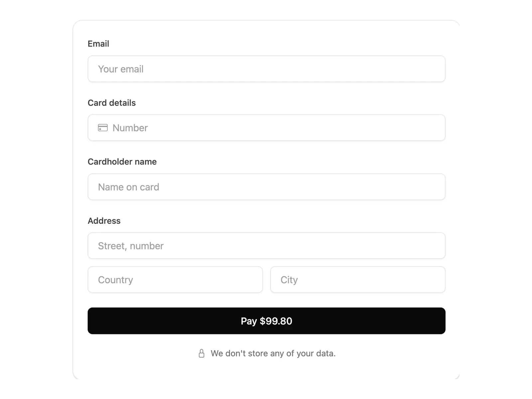Focus the Country input box
The image size is (532, 399).
pyautogui.click(x=175, y=280)
